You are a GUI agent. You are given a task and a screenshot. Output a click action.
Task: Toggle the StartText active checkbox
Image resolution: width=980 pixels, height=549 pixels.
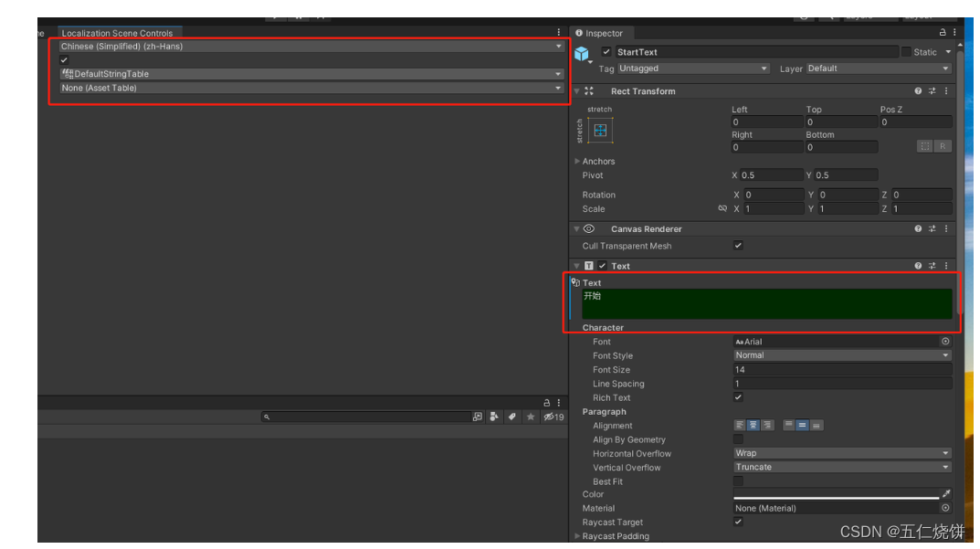tap(606, 52)
